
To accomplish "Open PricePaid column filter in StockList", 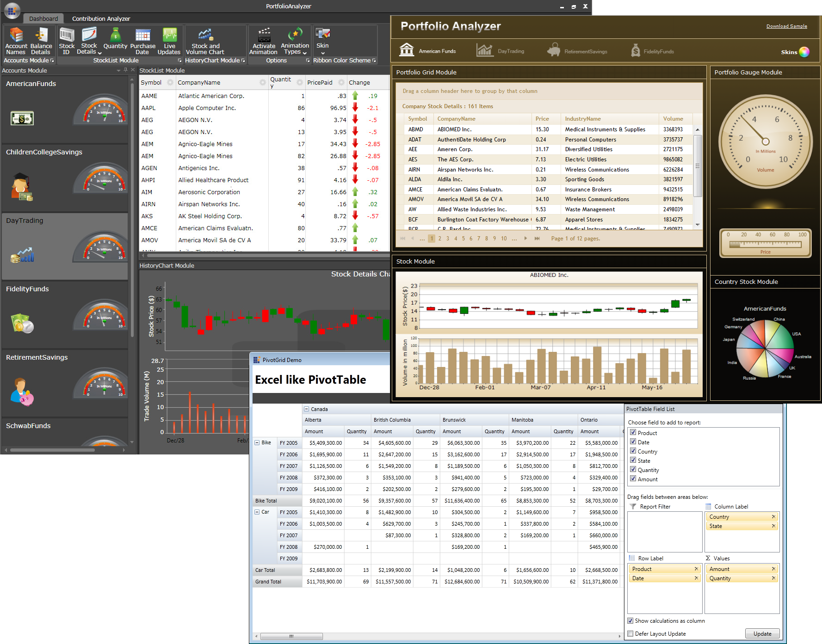I will [341, 82].
